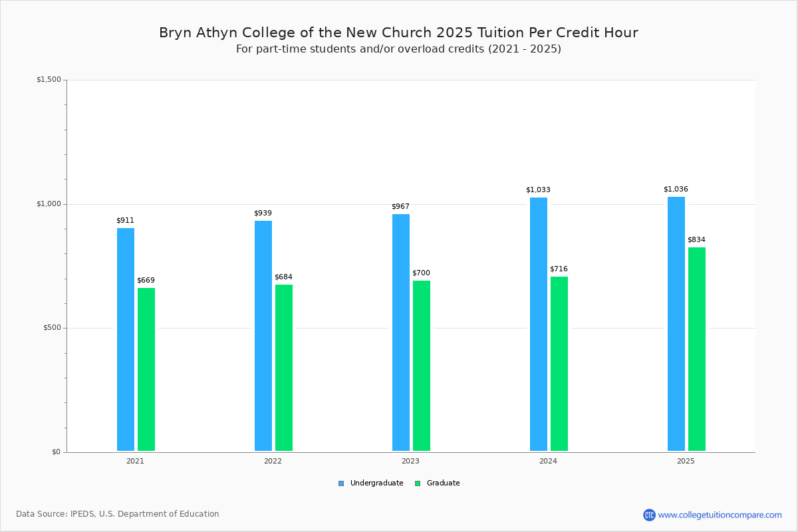Viewport: 798px width, 532px height.
Task: Click the 2023 x-axis label
Action: coord(410,461)
